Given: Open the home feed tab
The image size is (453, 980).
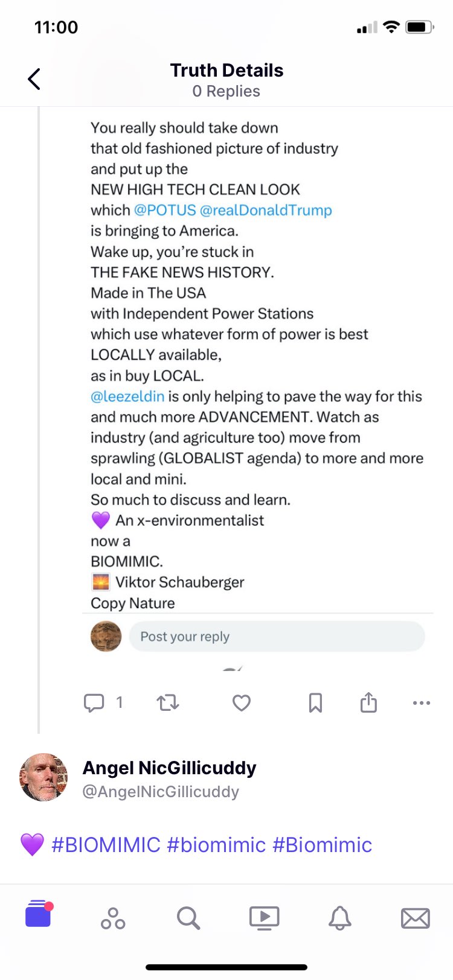Looking at the screenshot, I should point(38,915).
